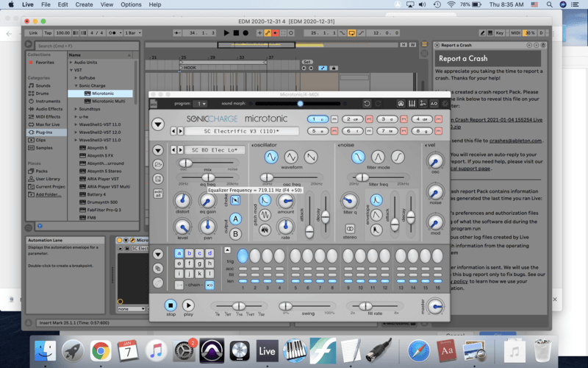588x368 pixels.
Task: Open the View menu
Action: point(107,4)
